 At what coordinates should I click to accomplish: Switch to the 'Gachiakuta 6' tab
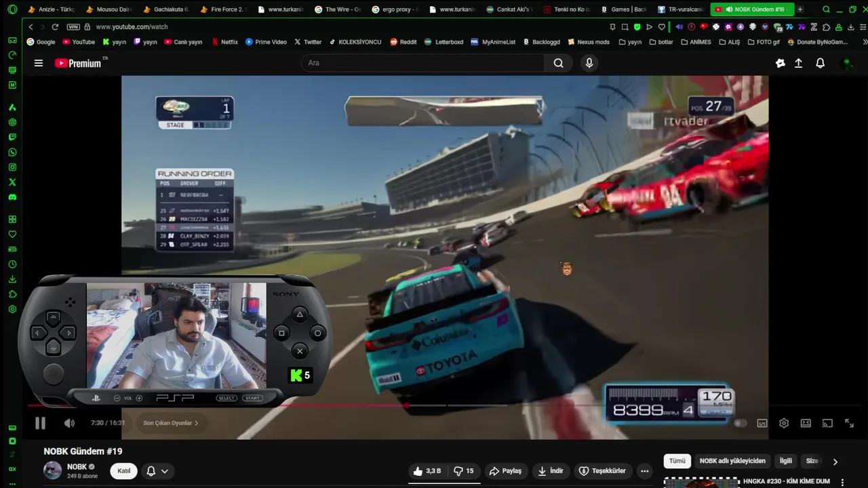tap(165, 9)
